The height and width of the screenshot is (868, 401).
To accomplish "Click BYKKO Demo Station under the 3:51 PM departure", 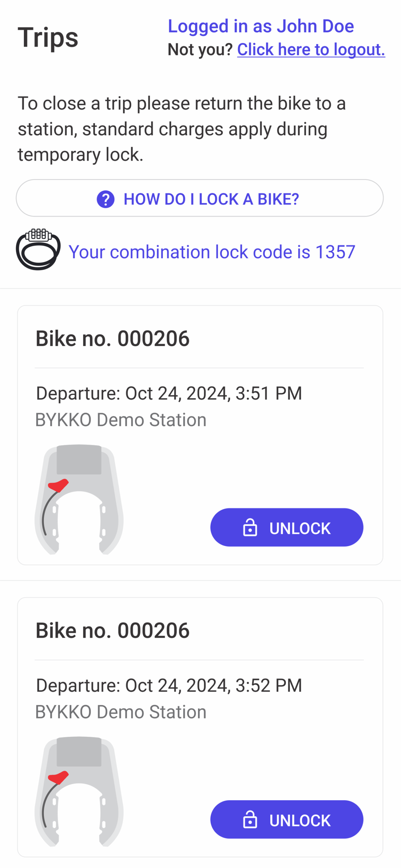I will point(121,420).
